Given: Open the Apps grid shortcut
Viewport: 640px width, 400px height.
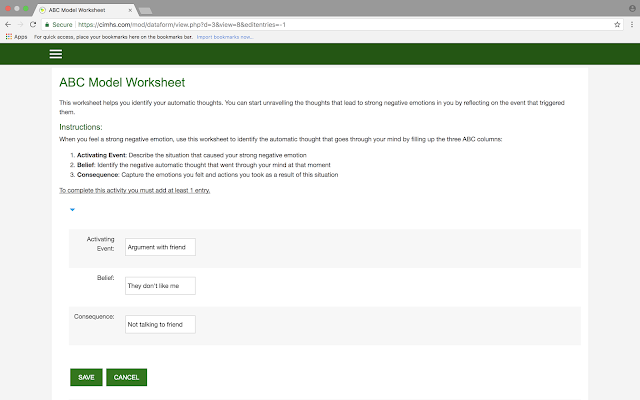Looking at the screenshot, I should 16,37.
